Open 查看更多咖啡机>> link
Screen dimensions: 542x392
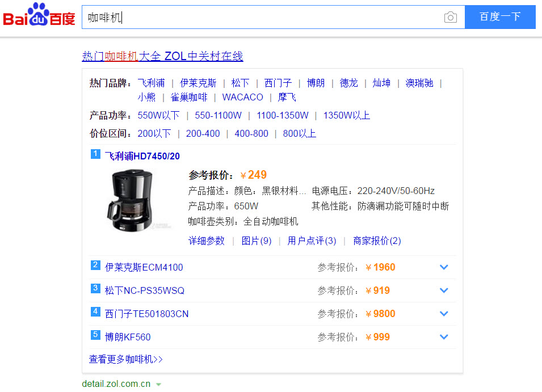point(126,359)
